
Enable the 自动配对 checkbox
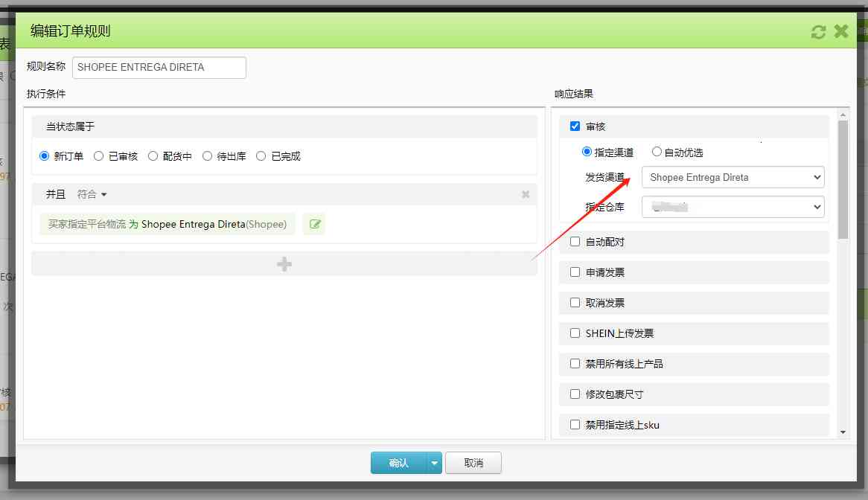click(x=575, y=242)
